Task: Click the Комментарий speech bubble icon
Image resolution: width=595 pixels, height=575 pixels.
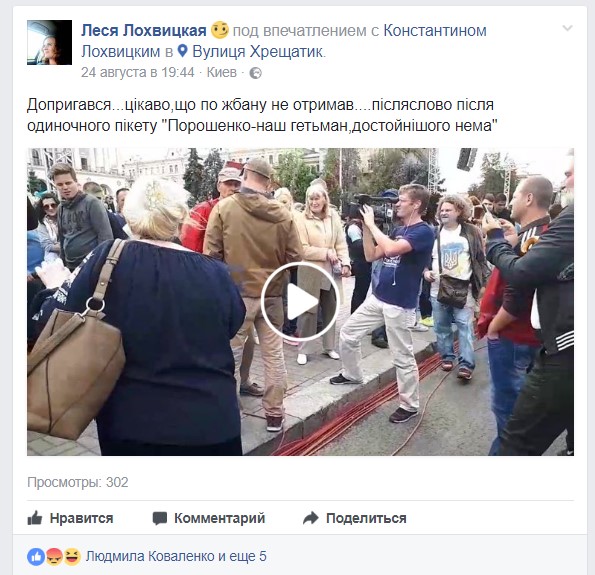Action: 160,518
